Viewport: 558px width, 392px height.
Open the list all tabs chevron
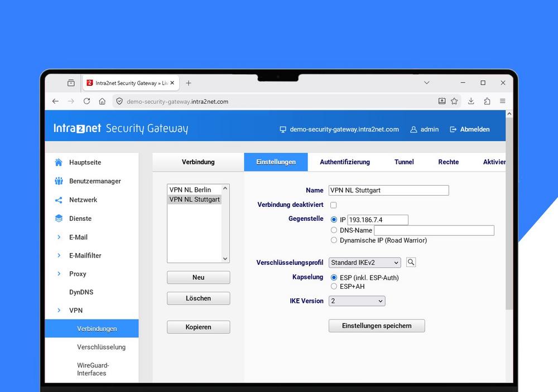pyautogui.click(x=427, y=83)
